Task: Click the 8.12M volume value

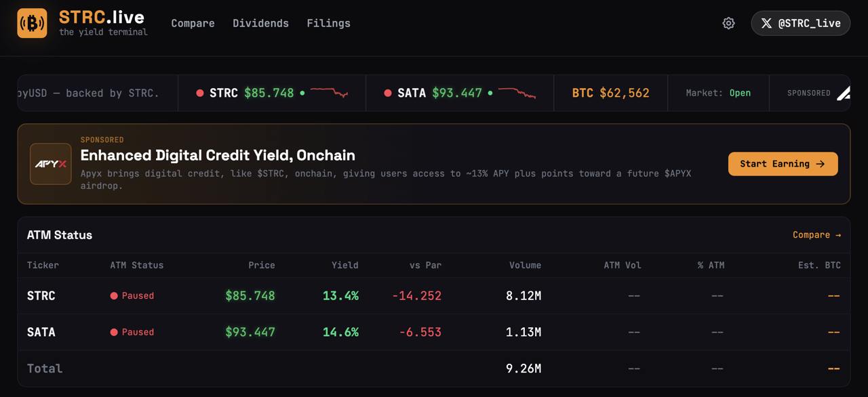Action: (x=524, y=295)
